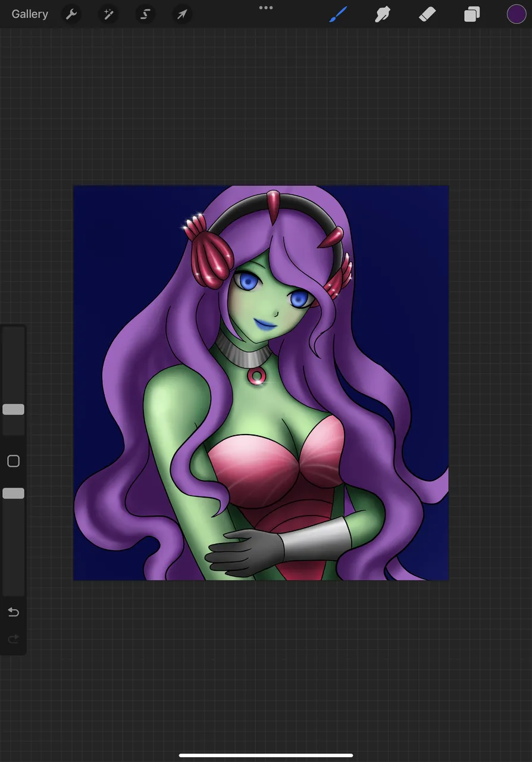The height and width of the screenshot is (762, 532).
Task: Activate the Selection tool
Action: (x=146, y=14)
